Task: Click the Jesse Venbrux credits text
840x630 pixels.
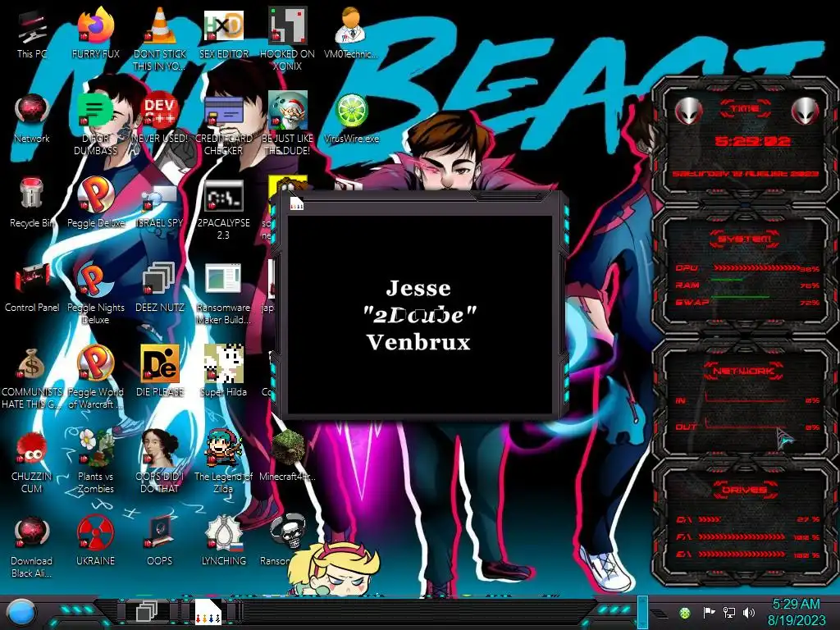Action: point(419,315)
